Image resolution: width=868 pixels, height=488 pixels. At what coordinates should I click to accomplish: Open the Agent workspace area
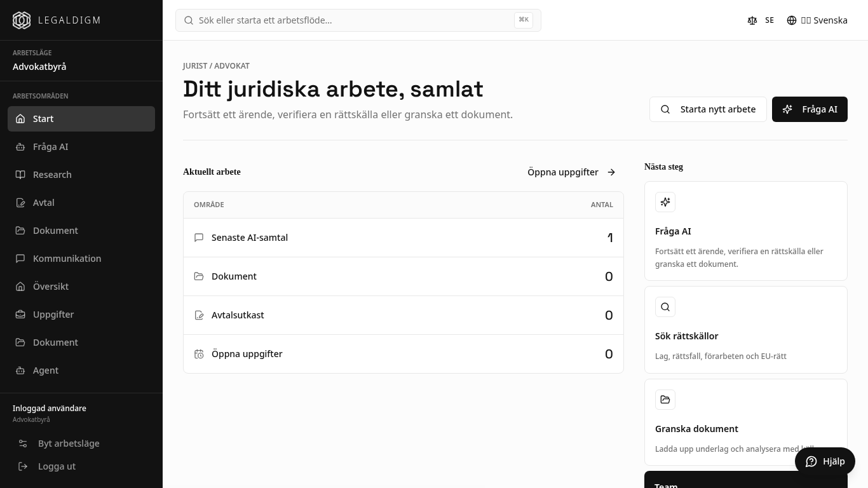[x=81, y=370]
